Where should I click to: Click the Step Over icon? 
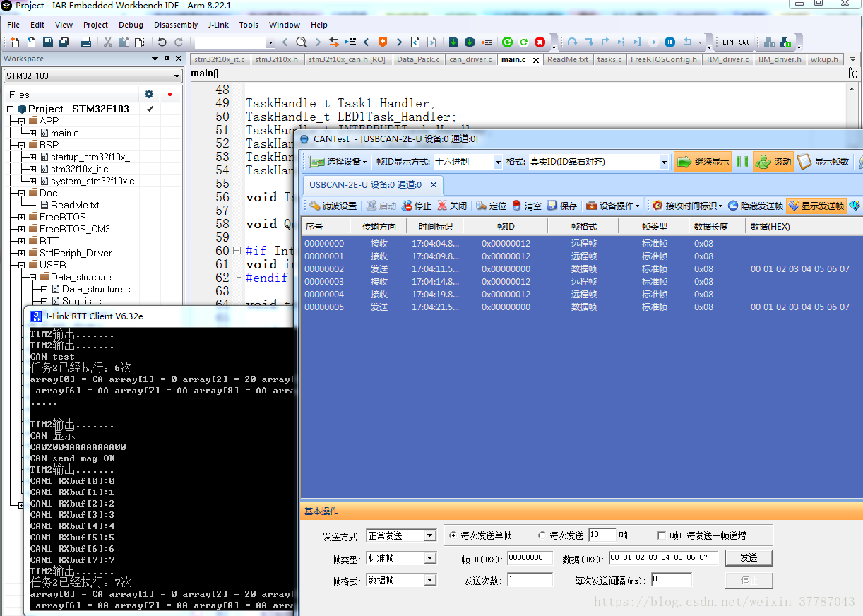click(573, 42)
